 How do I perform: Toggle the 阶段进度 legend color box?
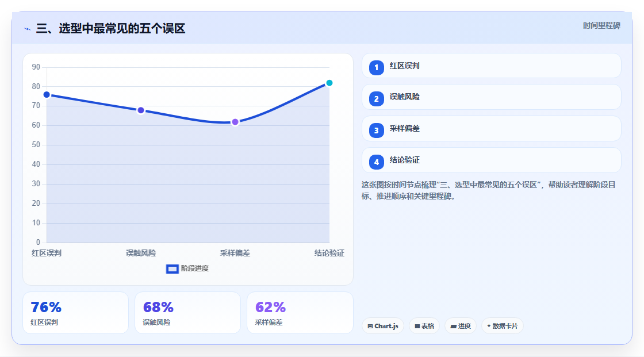tap(172, 268)
